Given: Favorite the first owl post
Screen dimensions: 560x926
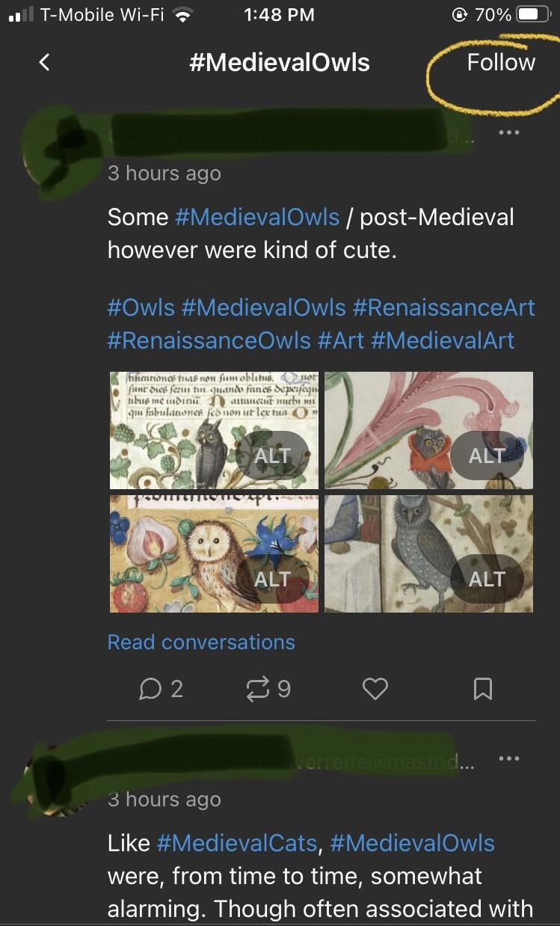Looking at the screenshot, I should (x=375, y=688).
